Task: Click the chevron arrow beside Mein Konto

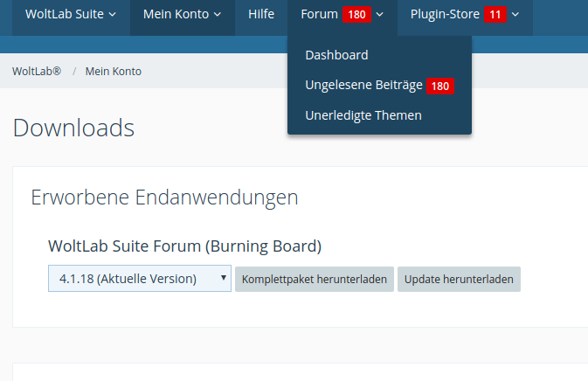Action: point(218,15)
